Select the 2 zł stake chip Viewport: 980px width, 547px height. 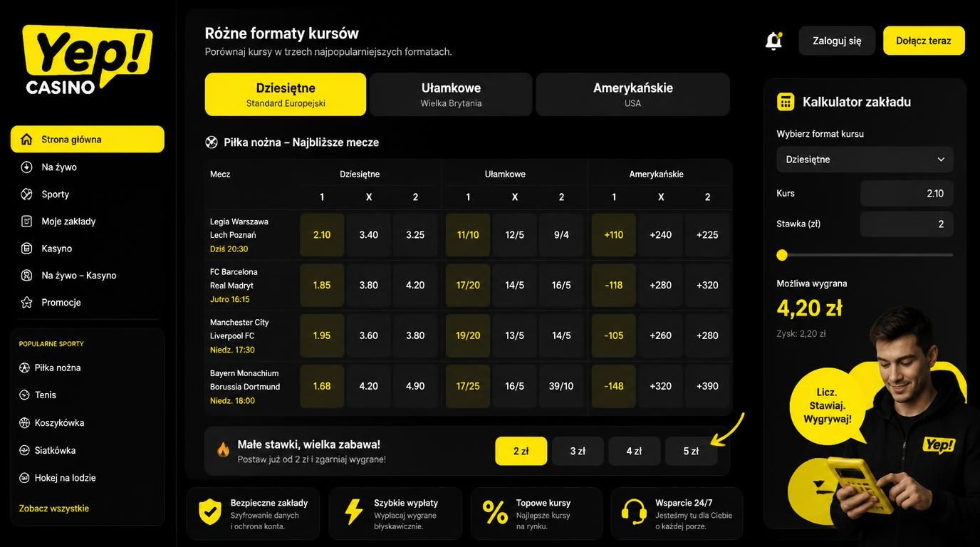521,451
